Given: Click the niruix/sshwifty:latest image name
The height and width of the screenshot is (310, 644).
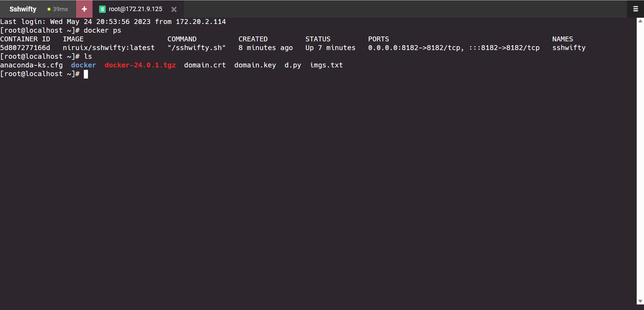Looking at the screenshot, I should point(108,48).
